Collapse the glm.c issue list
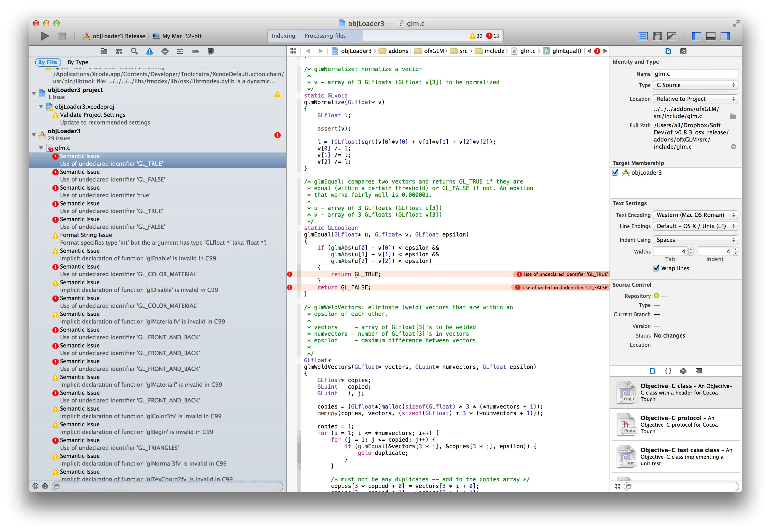The image size is (771, 532). coord(41,148)
